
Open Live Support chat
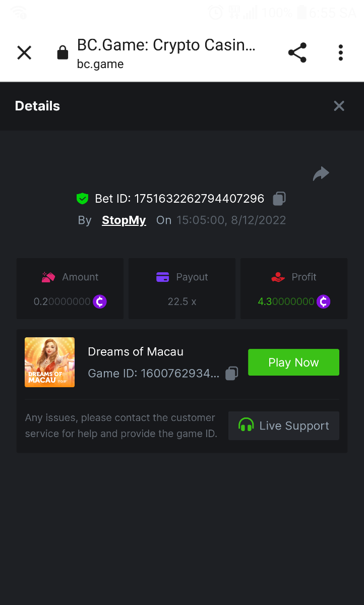284,426
